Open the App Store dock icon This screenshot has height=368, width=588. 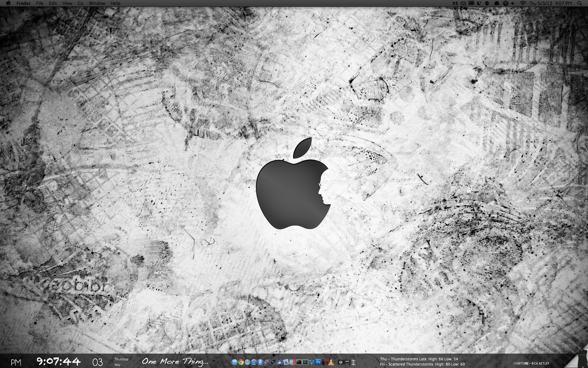260,362
